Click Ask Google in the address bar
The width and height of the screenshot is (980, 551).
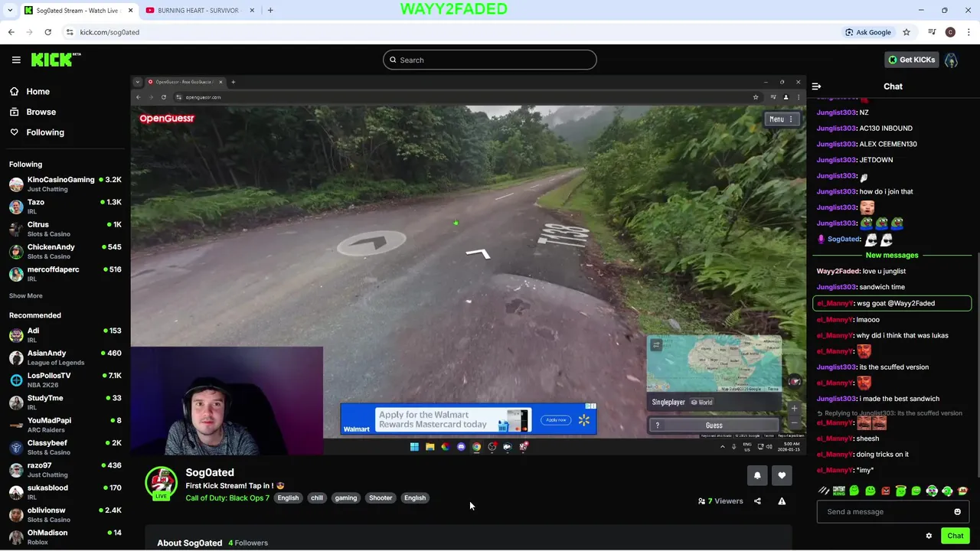click(x=868, y=32)
